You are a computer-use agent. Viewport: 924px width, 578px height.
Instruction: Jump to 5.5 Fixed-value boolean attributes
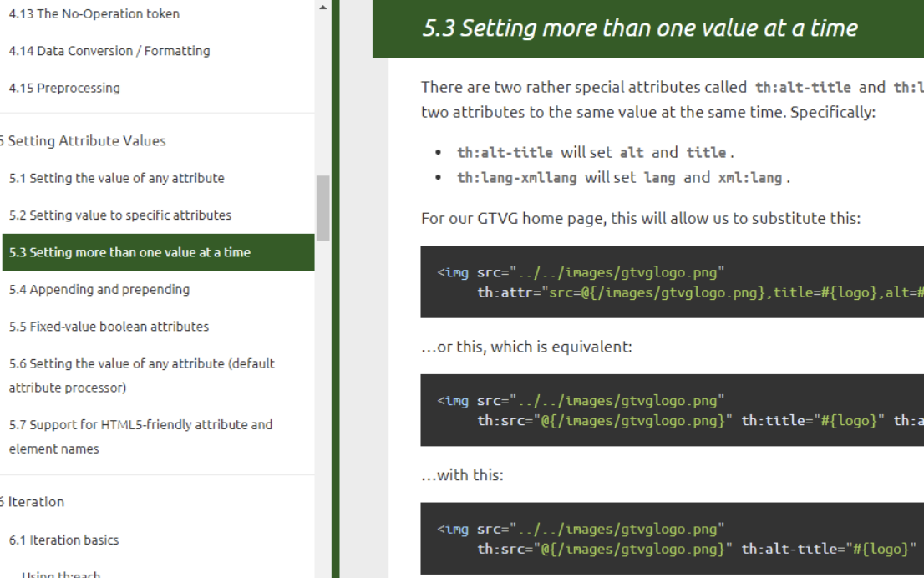[109, 327]
